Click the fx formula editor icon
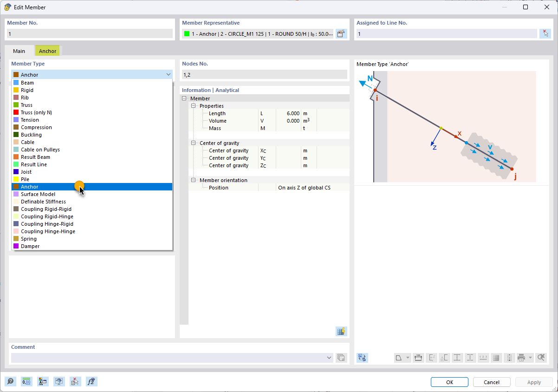The width and height of the screenshot is (558, 392). 91,381
